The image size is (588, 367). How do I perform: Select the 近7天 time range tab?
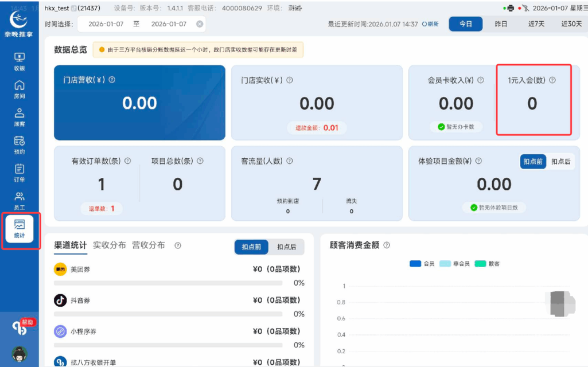pyautogui.click(x=535, y=24)
